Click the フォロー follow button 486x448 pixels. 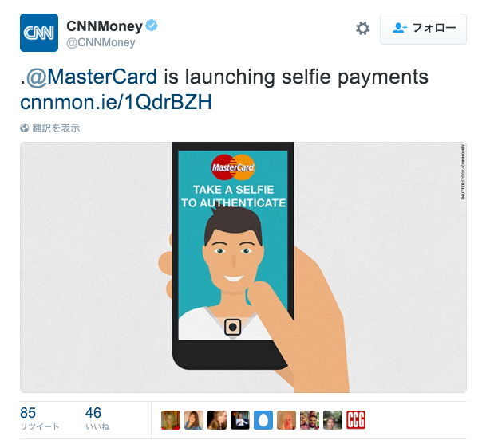(x=423, y=29)
